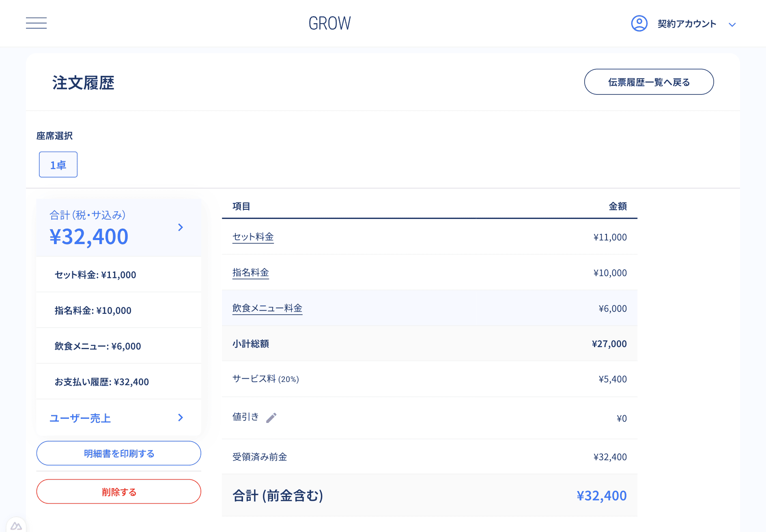This screenshot has height=532, width=766.
Task: Open the hamburger menu
Action: pos(36,23)
